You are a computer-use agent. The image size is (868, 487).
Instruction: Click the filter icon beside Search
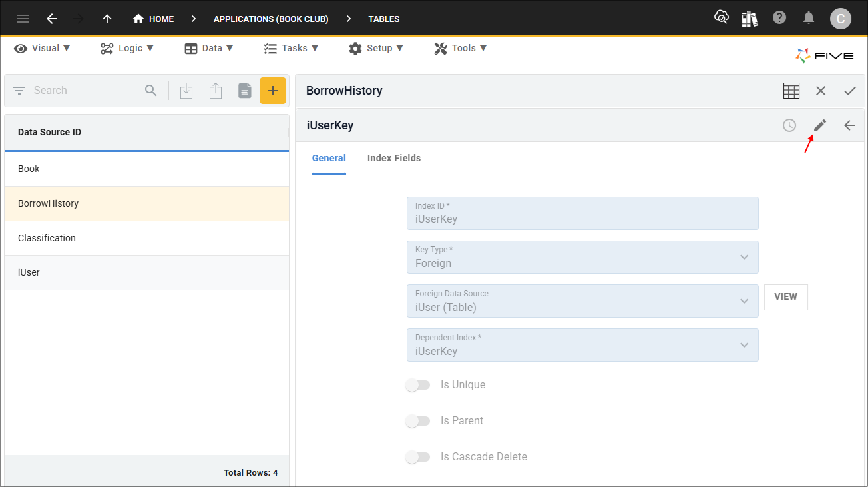click(x=19, y=91)
